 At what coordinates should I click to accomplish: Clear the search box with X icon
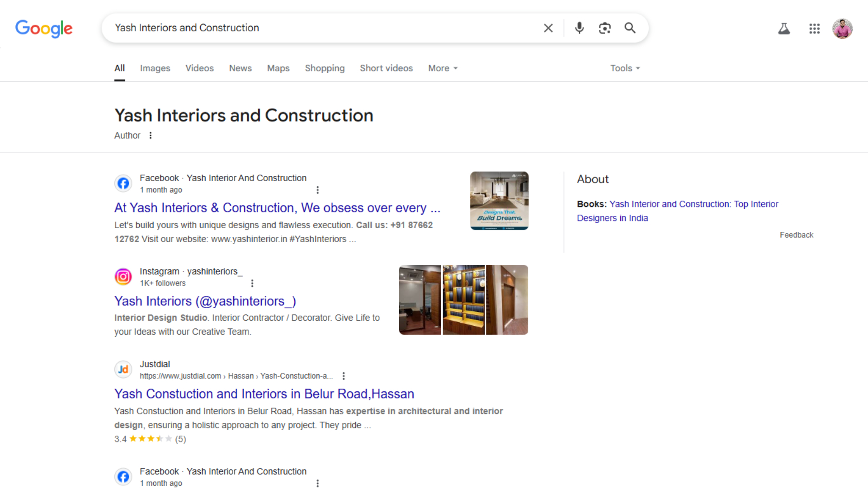tap(548, 28)
